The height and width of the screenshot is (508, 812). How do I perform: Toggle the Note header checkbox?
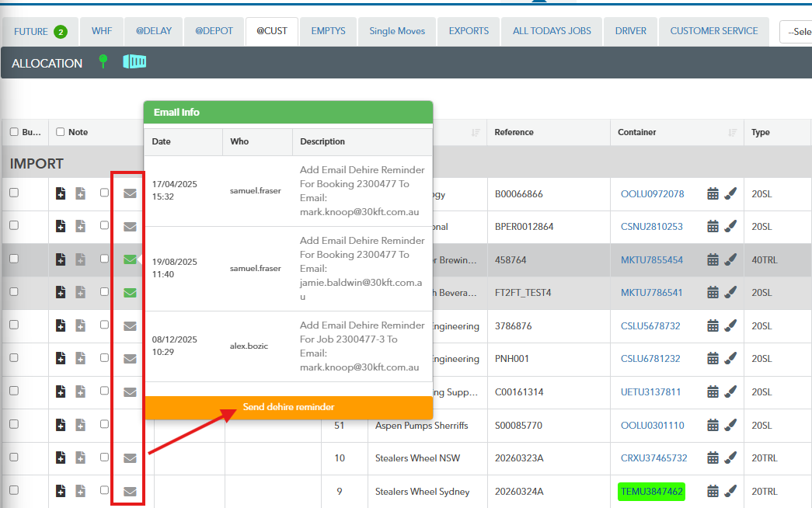pos(61,132)
